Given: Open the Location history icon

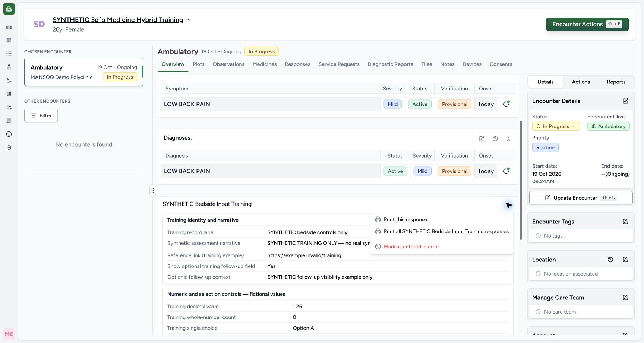Looking at the screenshot, I should pyautogui.click(x=610, y=260).
